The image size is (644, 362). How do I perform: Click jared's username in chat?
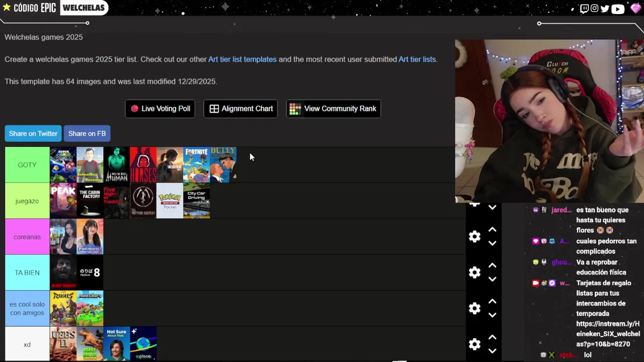click(x=561, y=210)
